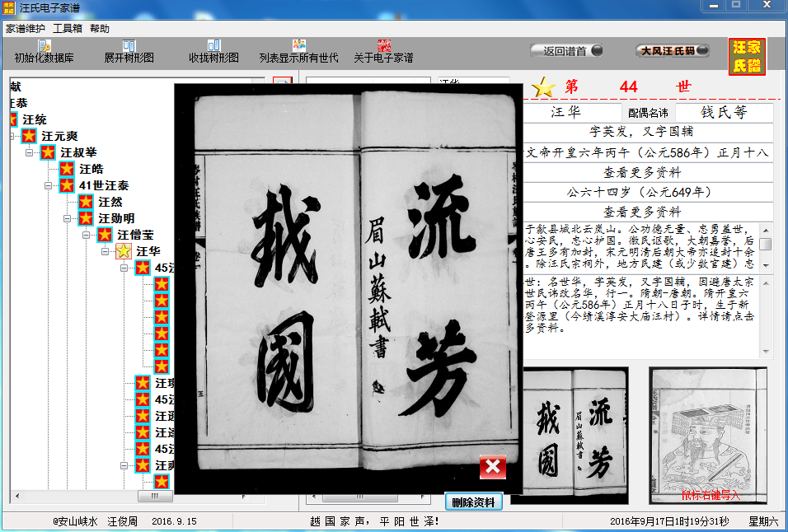Open 列表显示所有世代 via its toolbar icon
The image size is (788, 532).
click(x=297, y=47)
